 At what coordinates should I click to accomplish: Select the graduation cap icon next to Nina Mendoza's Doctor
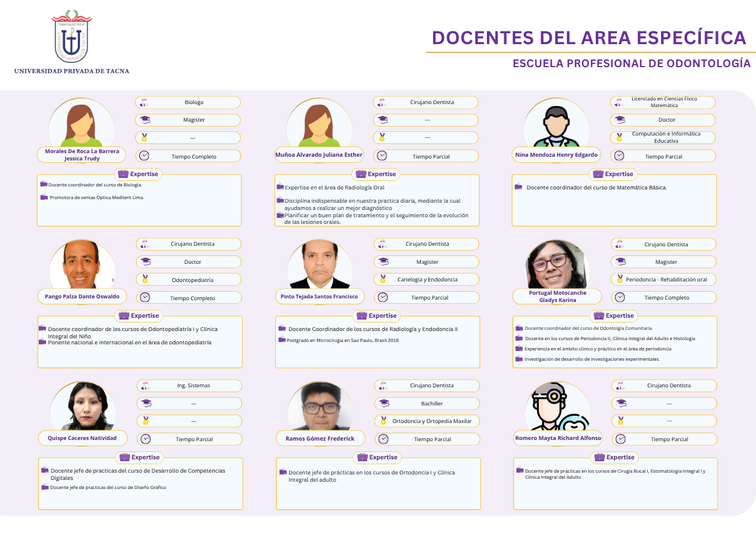point(619,120)
